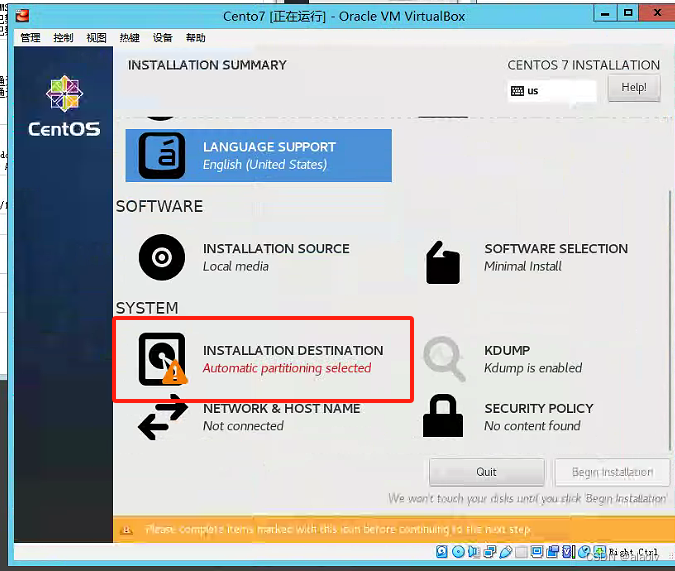The image size is (675, 571).
Task: Click the VirtualBox USB devices status icon
Action: (x=506, y=552)
